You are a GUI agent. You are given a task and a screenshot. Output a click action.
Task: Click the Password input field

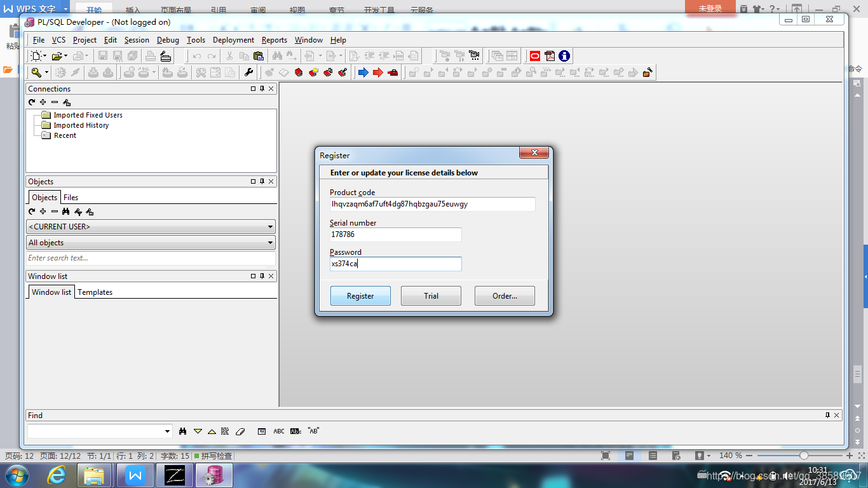[x=395, y=264]
